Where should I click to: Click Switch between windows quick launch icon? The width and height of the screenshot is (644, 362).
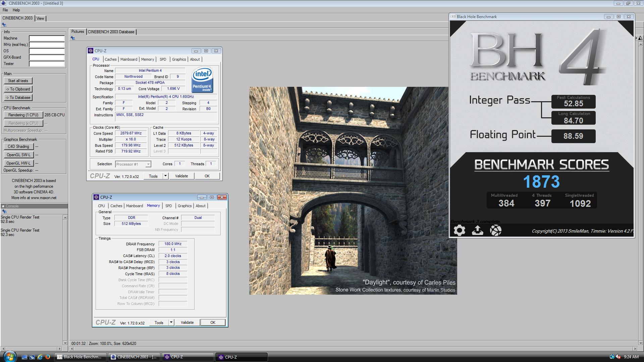point(32,357)
